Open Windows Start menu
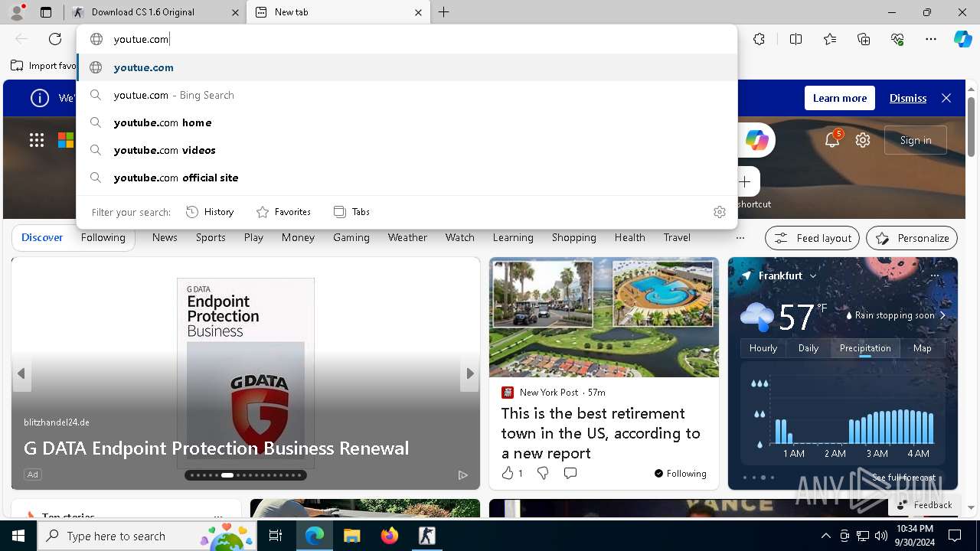Image resolution: width=980 pixels, height=551 pixels. point(18,536)
